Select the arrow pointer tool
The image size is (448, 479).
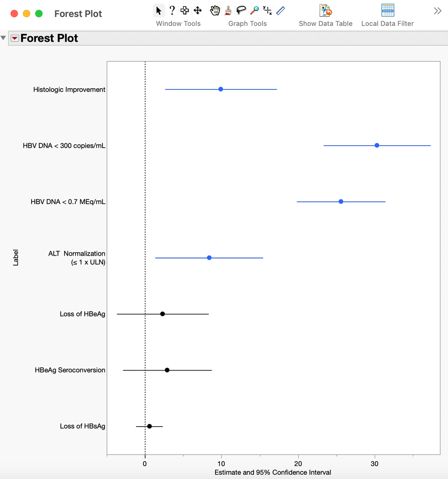[159, 11]
